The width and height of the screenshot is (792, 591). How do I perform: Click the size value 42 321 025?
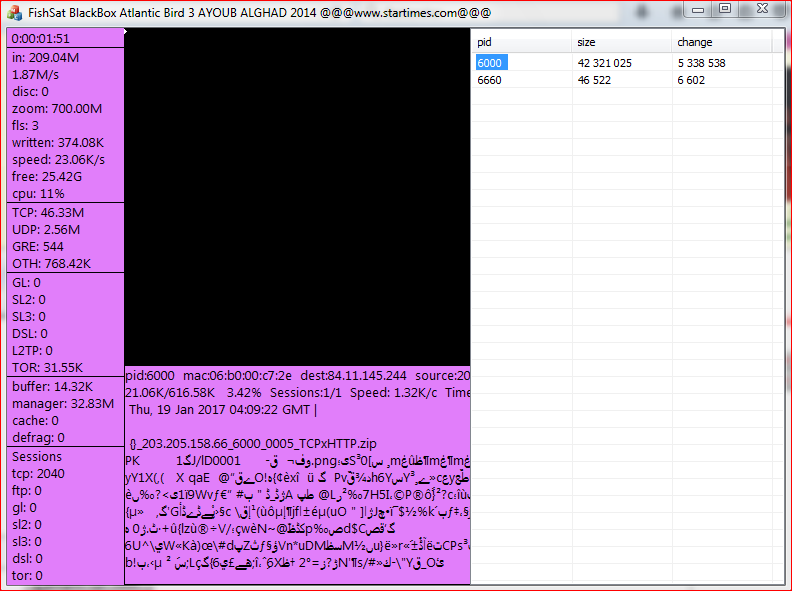click(x=604, y=62)
